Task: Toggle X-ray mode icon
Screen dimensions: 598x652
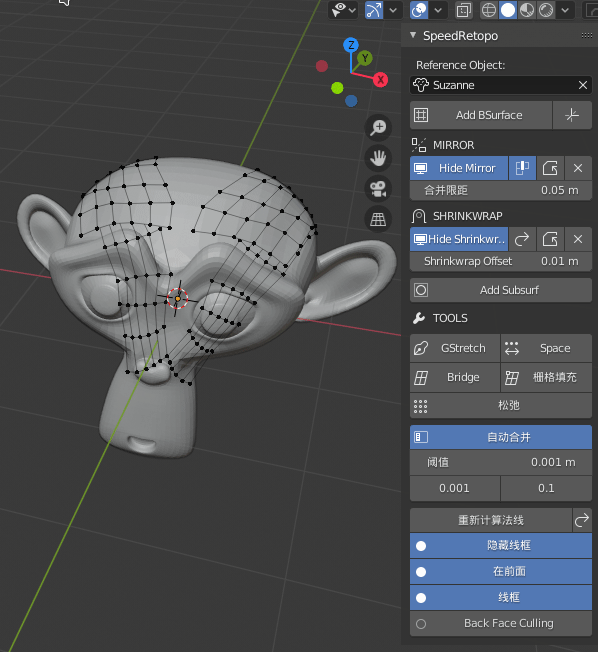Action: pos(463,10)
